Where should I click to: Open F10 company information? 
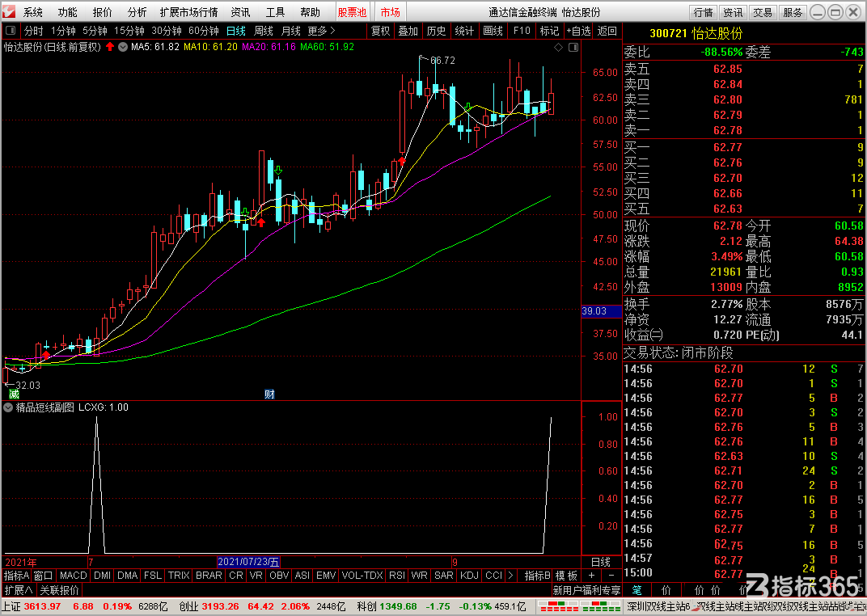point(522,31)
